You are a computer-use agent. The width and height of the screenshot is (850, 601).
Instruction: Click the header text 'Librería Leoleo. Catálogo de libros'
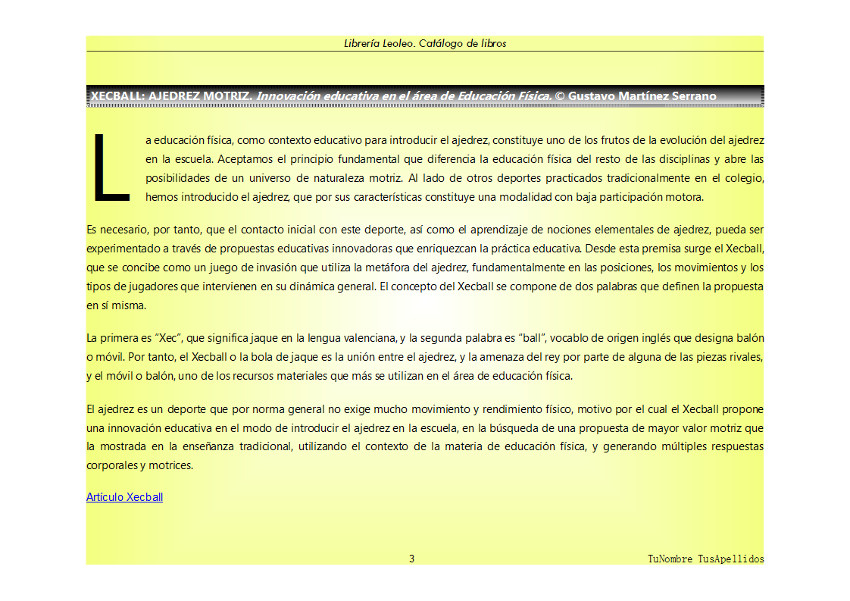(425, 43)
